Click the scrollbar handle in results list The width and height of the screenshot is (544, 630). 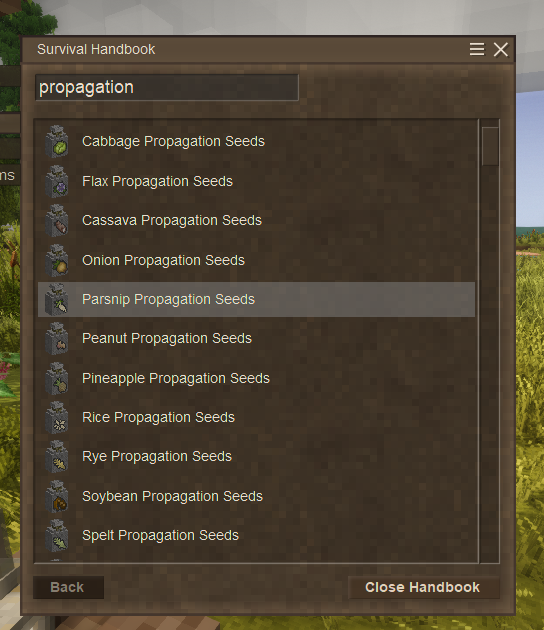pos(490,146)
